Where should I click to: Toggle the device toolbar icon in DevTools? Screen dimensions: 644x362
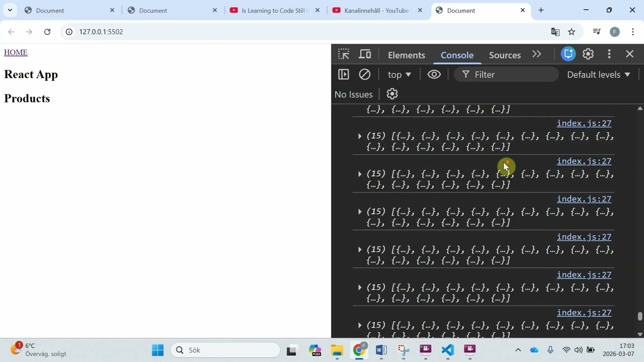point(365,54)
